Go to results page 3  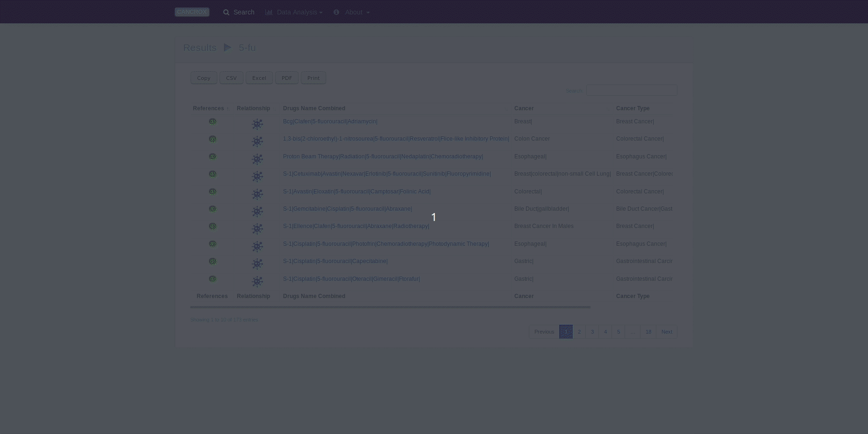(592, 332)
